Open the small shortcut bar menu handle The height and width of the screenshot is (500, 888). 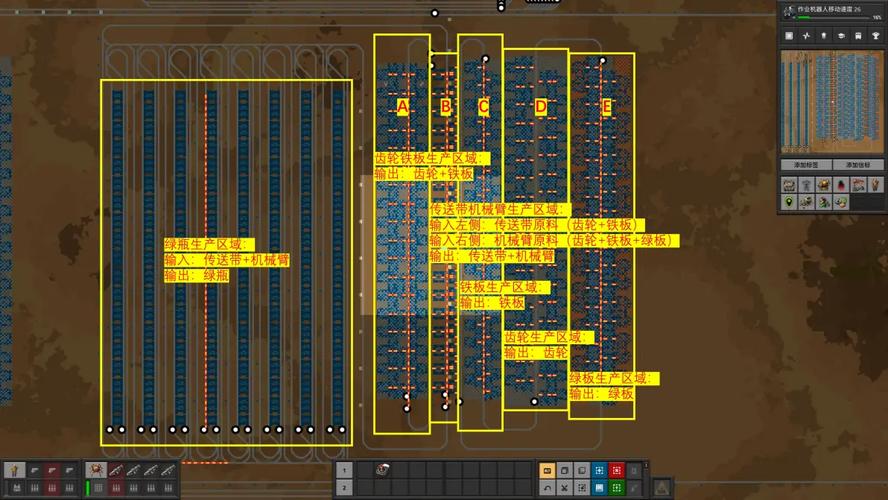coord(646,465)
